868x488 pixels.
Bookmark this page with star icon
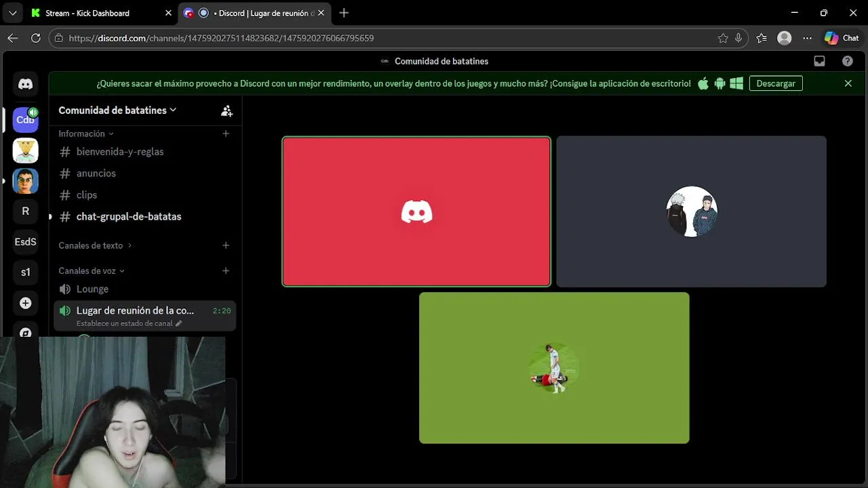point(723,38)
